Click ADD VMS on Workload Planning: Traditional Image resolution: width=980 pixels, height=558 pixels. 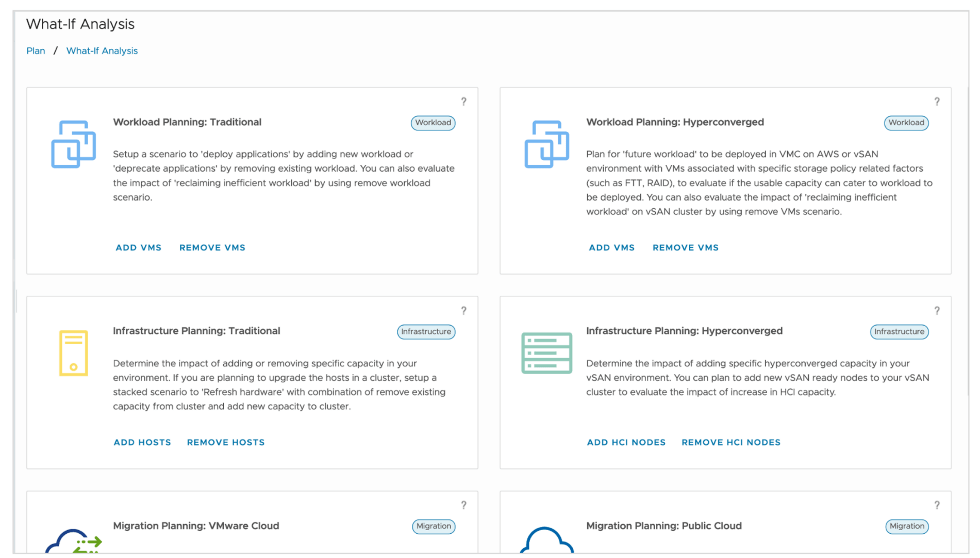point(138,247)
